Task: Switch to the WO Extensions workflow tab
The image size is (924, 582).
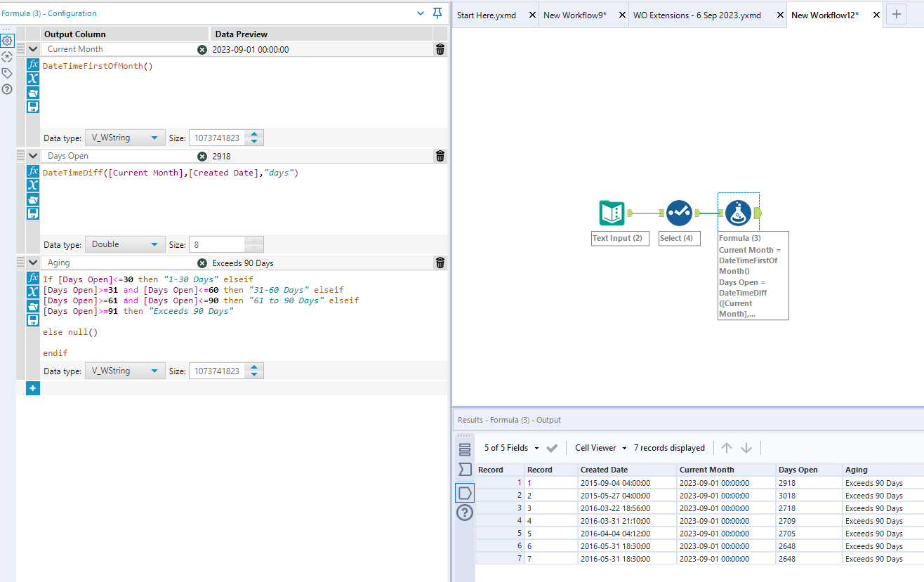Action: [697, 13]
